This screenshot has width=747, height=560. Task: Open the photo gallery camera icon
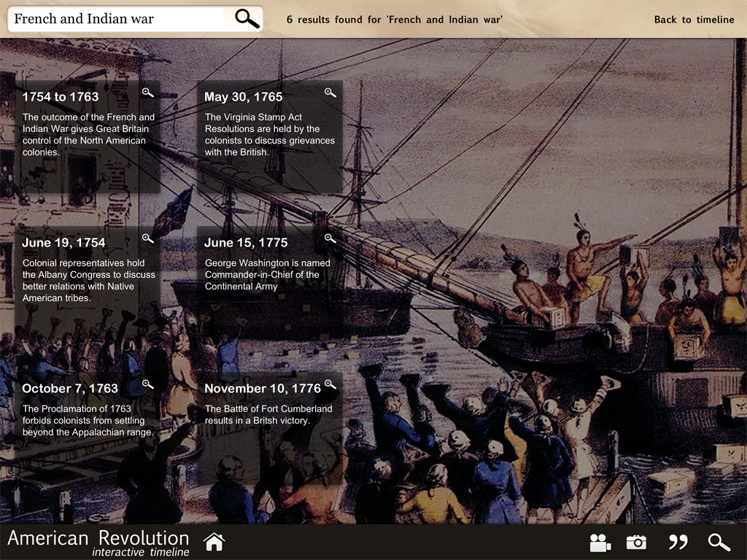636,542
